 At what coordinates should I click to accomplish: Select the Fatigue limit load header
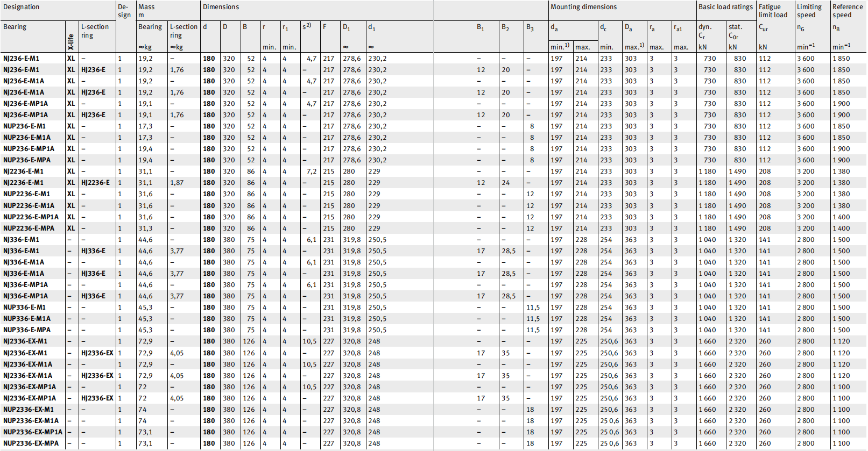click(x=773, y=11)
